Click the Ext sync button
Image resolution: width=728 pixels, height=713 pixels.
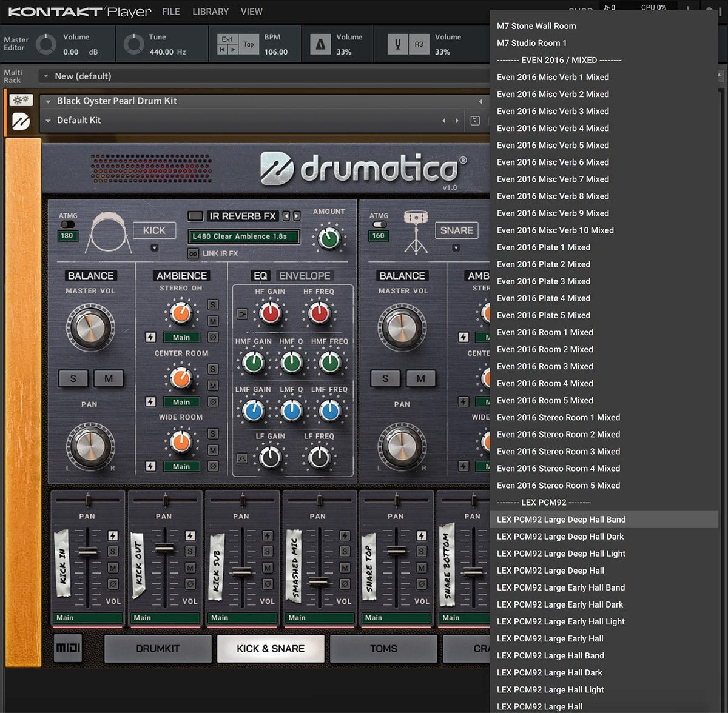coord(227,39)
